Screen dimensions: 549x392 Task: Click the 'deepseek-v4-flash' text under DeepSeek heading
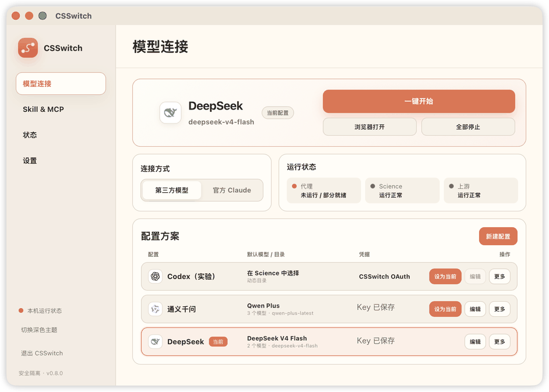pyautogui.click(x=221, y=122)
